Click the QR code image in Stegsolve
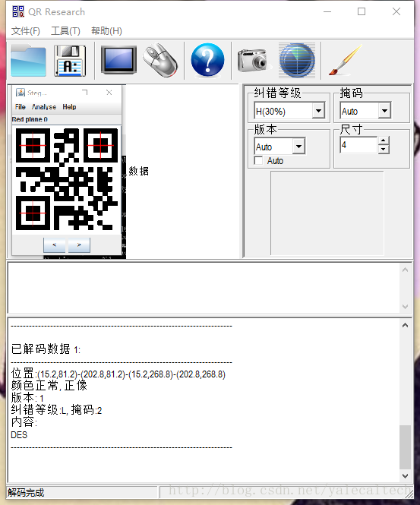This screenshot has width=420, height=505. click(x=66, y=179)
